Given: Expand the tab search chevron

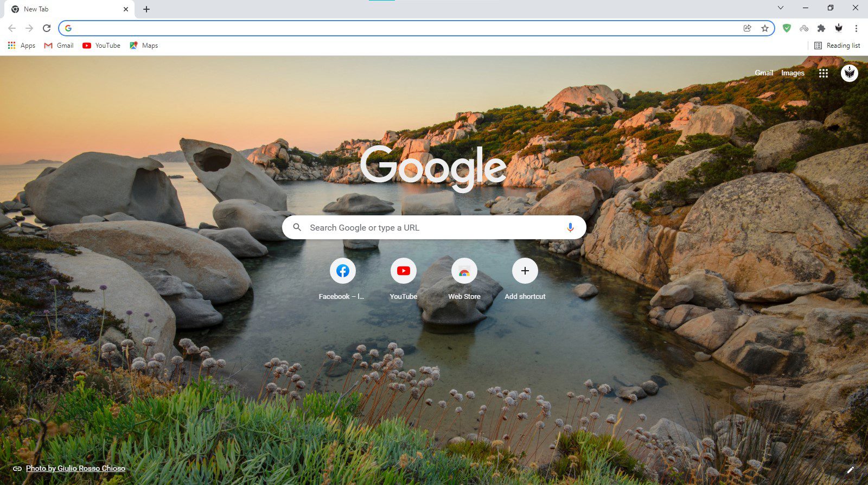Looking at the screenshot, I should pos(780,8).
